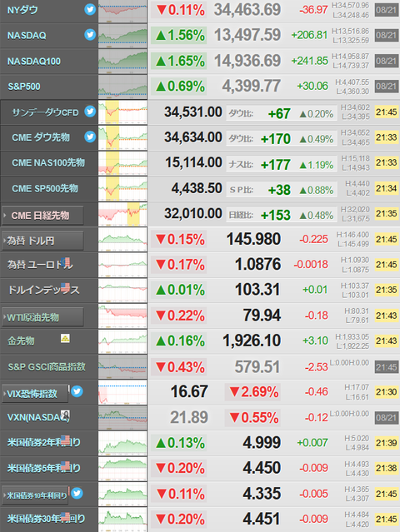Screen dimensions: 400x532
Task: Click the 為替 ユーロドル mini chart
Action: click(122, 266)
